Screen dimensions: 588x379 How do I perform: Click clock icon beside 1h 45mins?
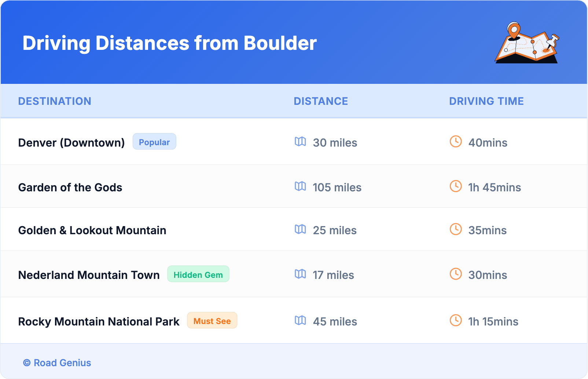click(456, 186)
